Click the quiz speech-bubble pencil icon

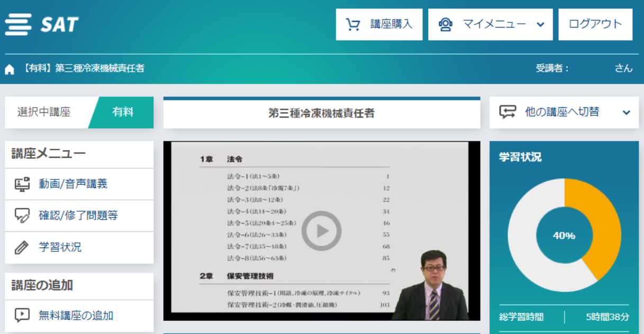(x=22, y=215)
